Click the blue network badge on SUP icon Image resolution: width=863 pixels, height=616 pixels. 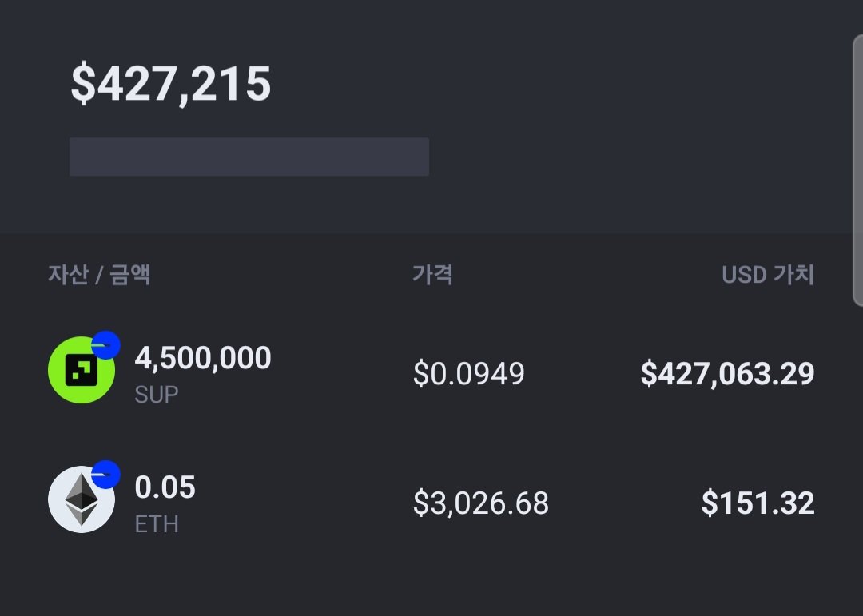coord(105,345)
